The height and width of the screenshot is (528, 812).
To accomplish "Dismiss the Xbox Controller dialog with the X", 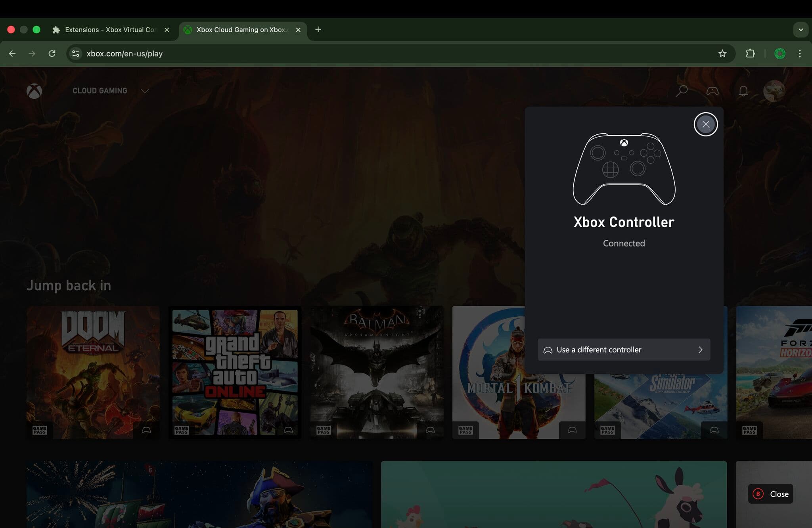I will point(706,124).
